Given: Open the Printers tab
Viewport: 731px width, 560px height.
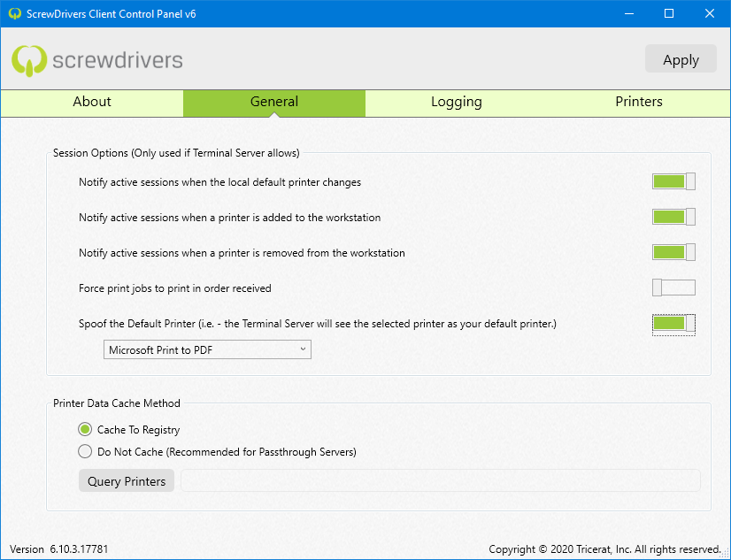Looking at the screenshot, I should [639, 103].
